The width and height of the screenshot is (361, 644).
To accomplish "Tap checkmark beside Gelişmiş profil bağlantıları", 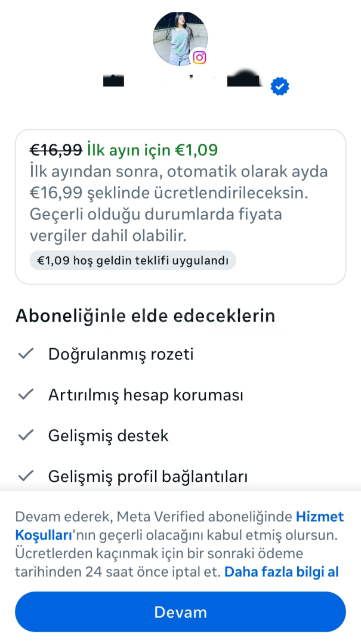I will click(x=26, y=476).
